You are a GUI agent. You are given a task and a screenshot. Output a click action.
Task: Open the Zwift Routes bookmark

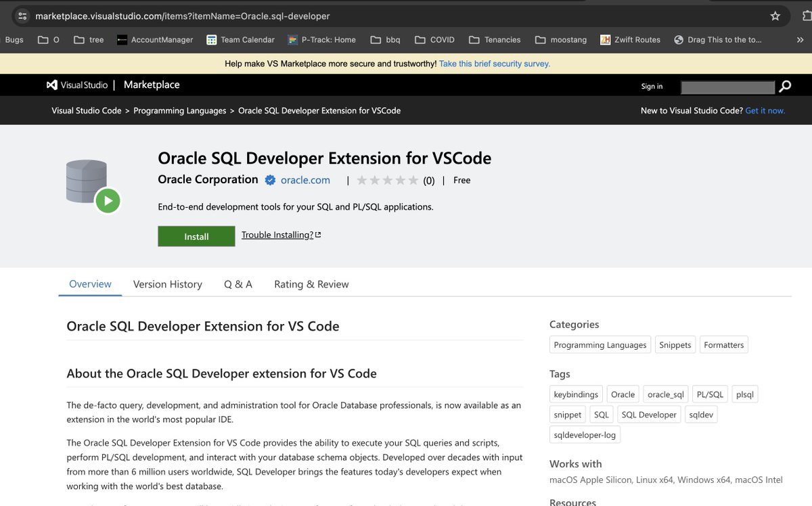click(630, 40)
